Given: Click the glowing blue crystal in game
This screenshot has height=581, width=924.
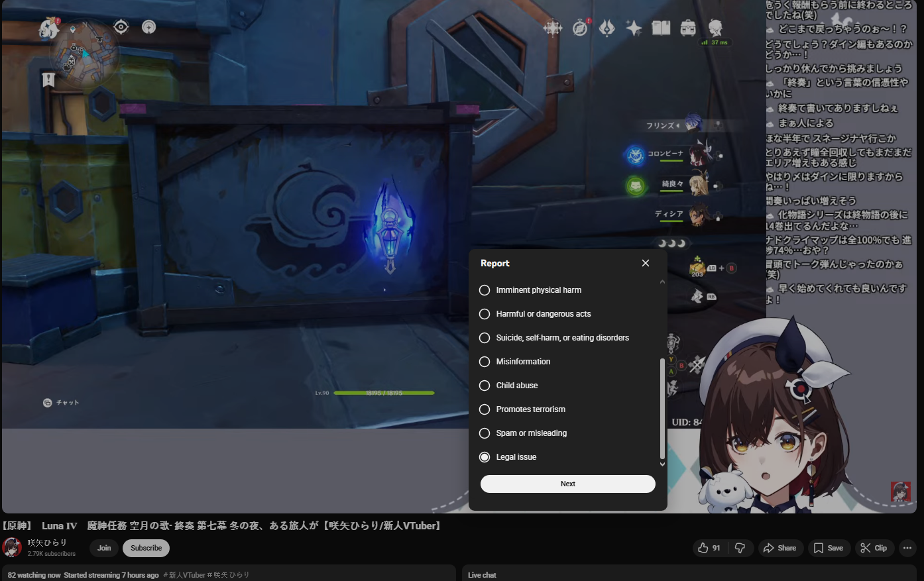Looking at the screenshot, I should tap(391, 226).
